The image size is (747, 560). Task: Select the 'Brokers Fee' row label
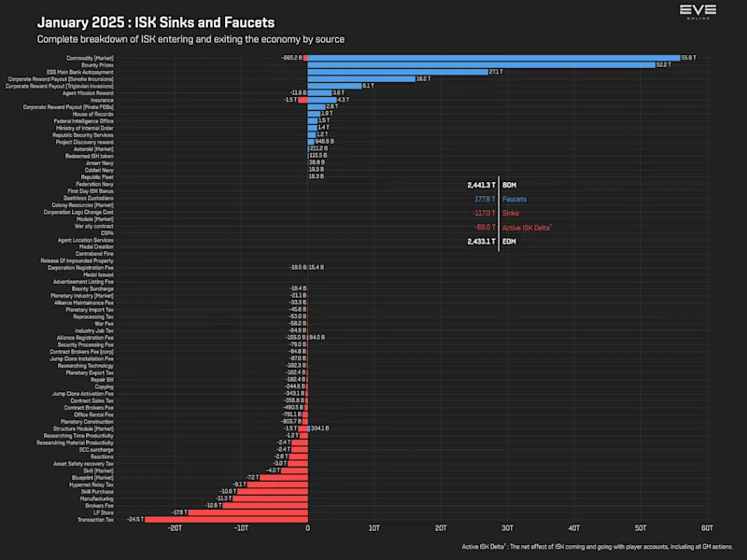[x=100, y=506]
